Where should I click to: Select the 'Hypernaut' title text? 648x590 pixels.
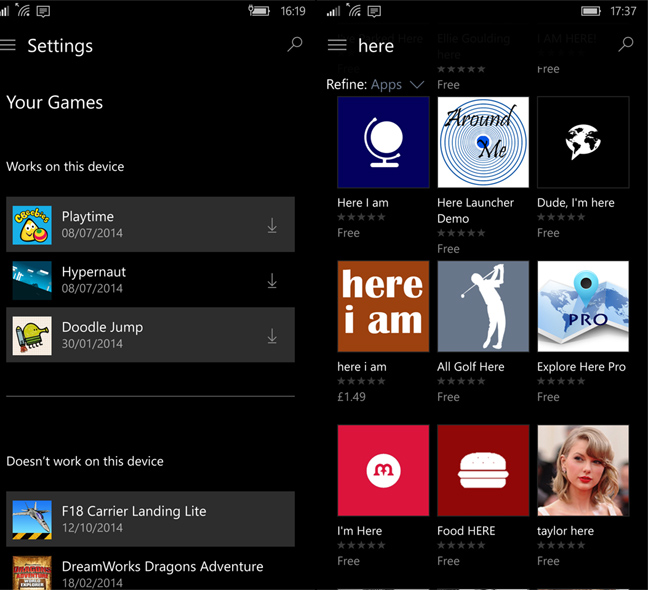[94, 272]
